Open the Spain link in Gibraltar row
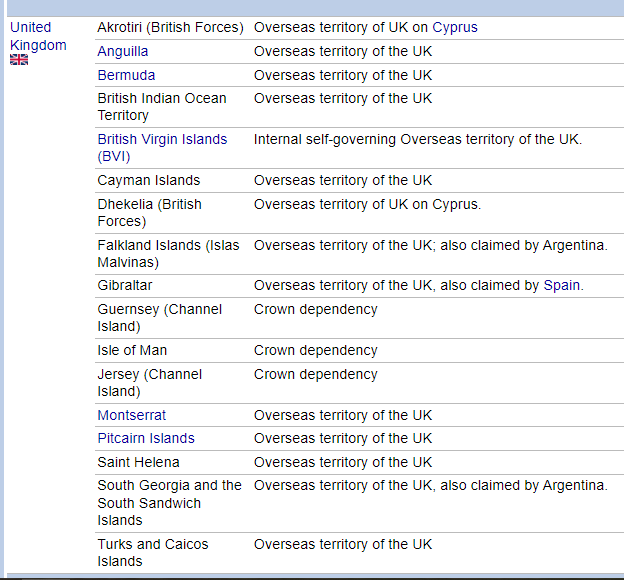 pos(561,285)
